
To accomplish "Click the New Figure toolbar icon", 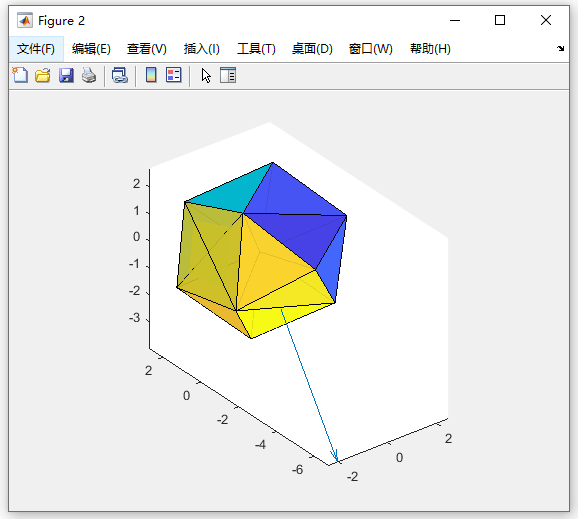I will (20, 75).
